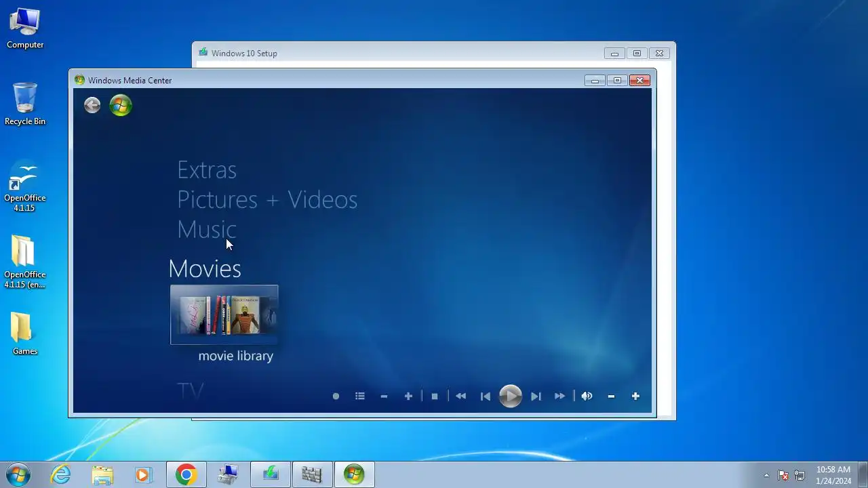Select Pictures + Videos category
The width and height of the screenshot is (868, 488).
tap(267, 199)
